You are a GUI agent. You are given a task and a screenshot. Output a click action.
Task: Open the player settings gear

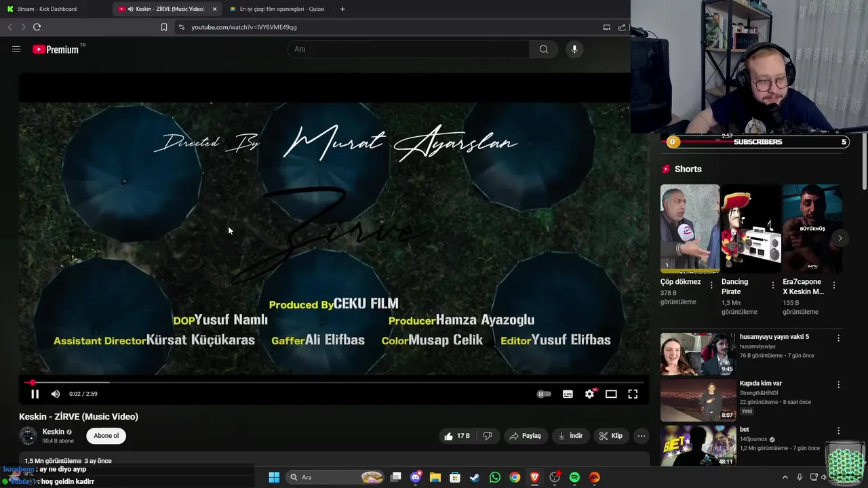coord(590,394)
